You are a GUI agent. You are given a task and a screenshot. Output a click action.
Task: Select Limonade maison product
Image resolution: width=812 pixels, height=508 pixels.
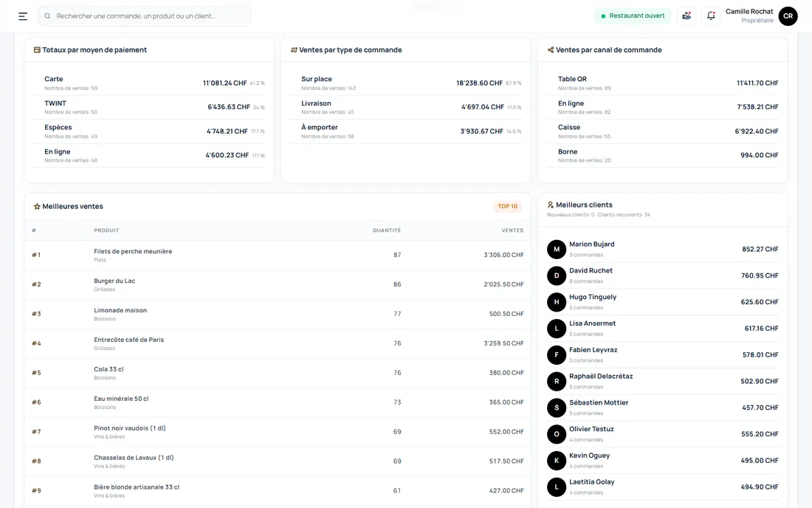(120, 311)
